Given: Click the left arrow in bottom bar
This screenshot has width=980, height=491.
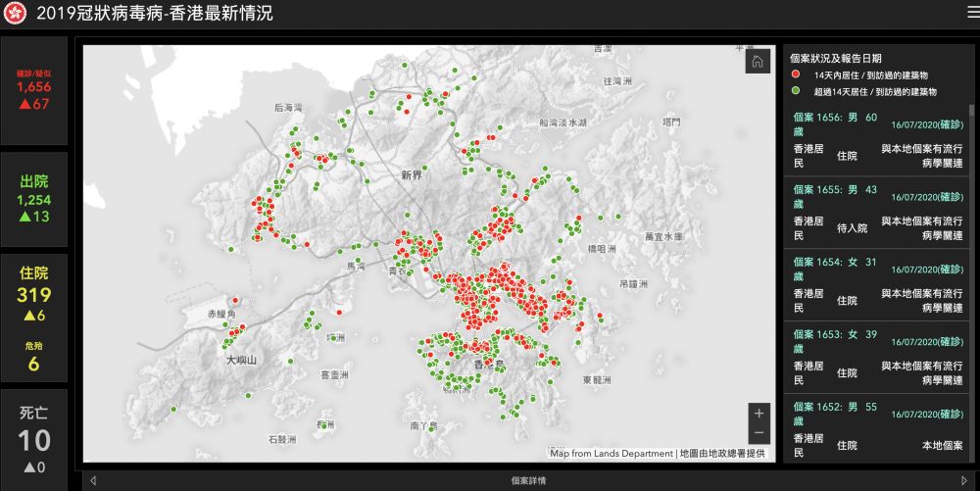Looking at the screenshot, I should (93, 480).
